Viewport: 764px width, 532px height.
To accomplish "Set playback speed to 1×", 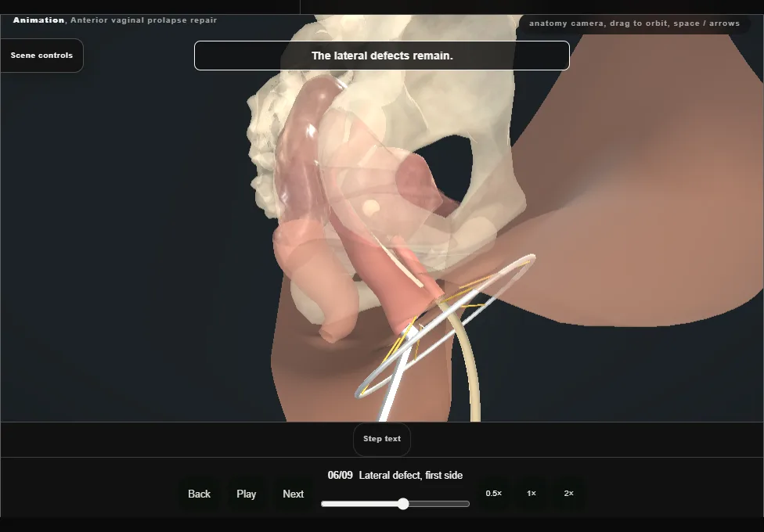I will click(531, 494).
